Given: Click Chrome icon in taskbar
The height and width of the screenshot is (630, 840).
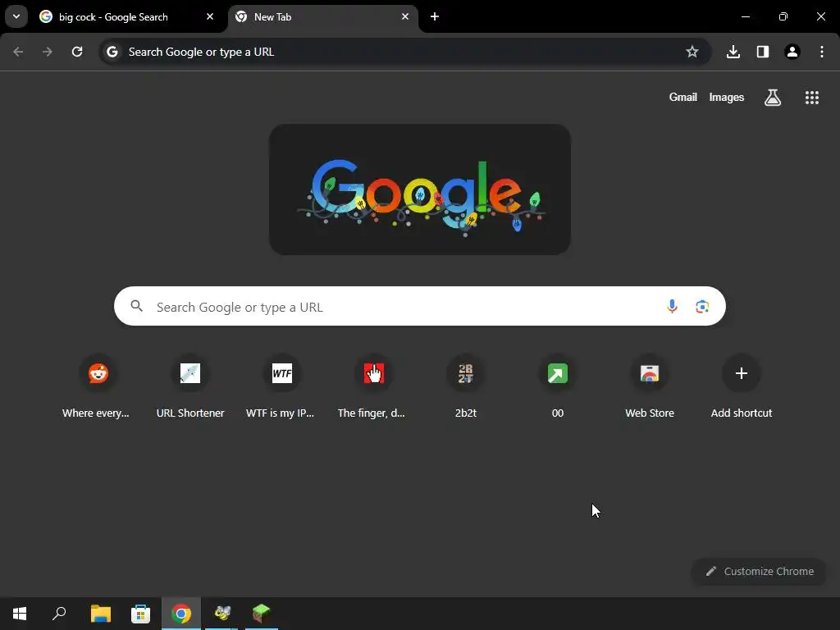Looking at the screenshot, I should click(x=181, y=614).
